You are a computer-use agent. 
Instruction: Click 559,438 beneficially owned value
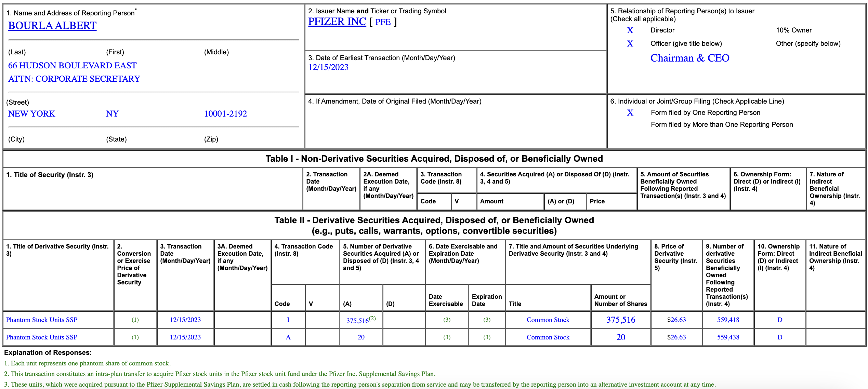(728, 337)
